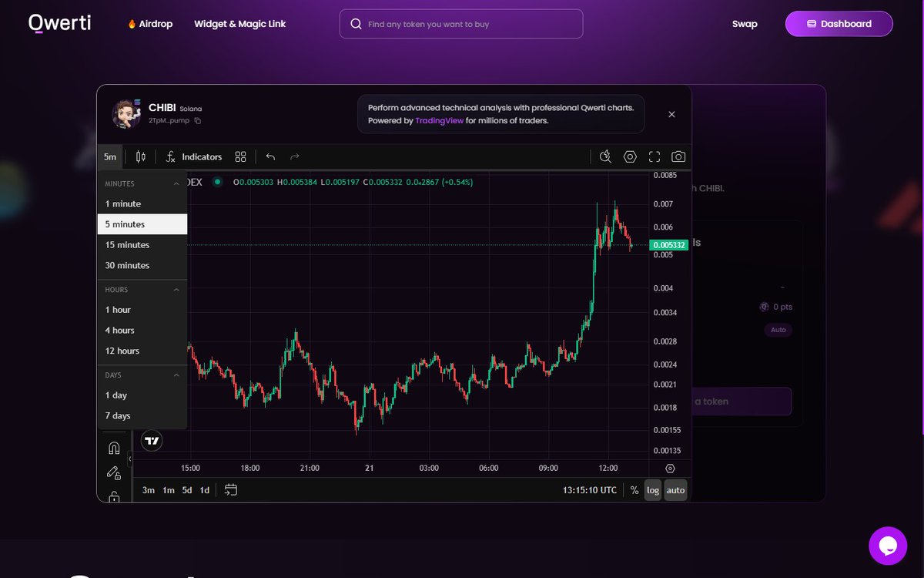Screen dimensions: 924x578
Task: Pick the 1 hour interval
Action: [142, 310]
